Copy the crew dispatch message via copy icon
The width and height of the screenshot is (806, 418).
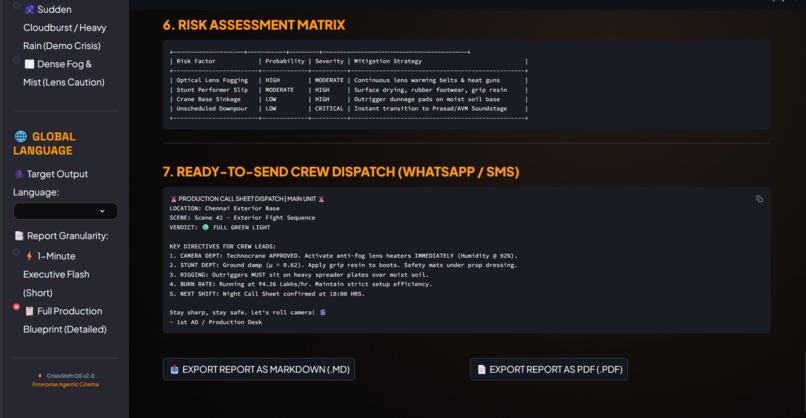point(759,199)
